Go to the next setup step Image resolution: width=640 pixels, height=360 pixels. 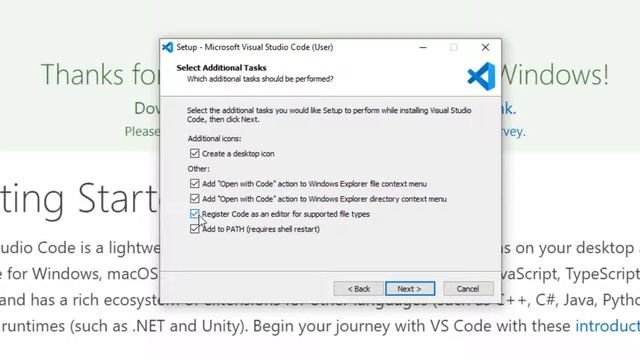coord(410,289)
